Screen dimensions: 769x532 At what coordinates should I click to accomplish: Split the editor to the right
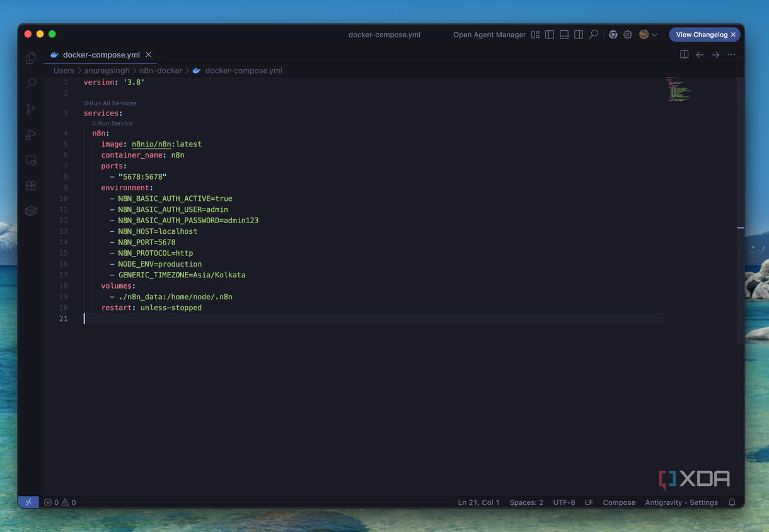pos(684,55)
